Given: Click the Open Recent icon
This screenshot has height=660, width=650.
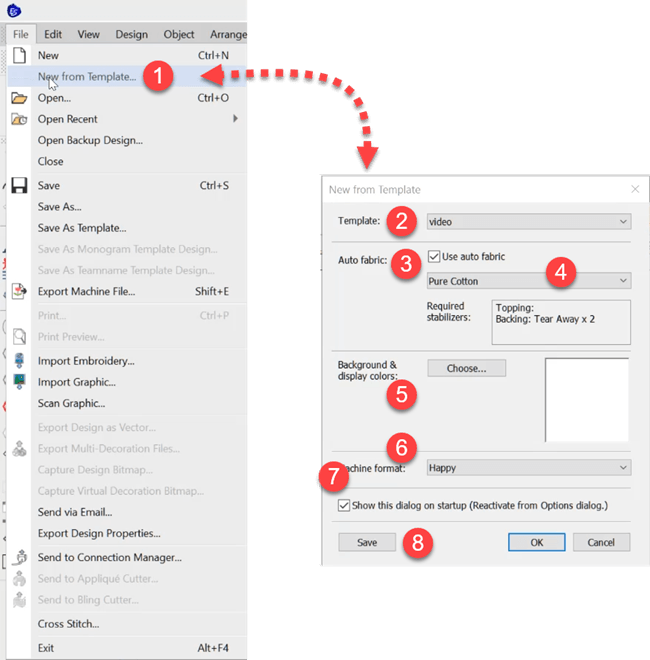Looking at the screenshot, I should click(18, 119).
